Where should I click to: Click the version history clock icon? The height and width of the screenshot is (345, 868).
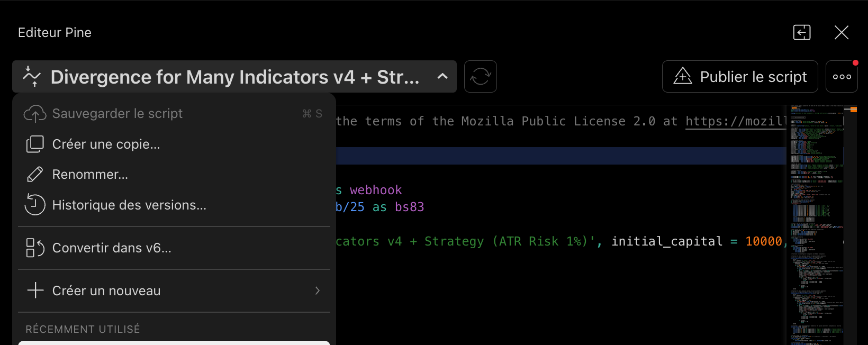(x=35, y=205)
